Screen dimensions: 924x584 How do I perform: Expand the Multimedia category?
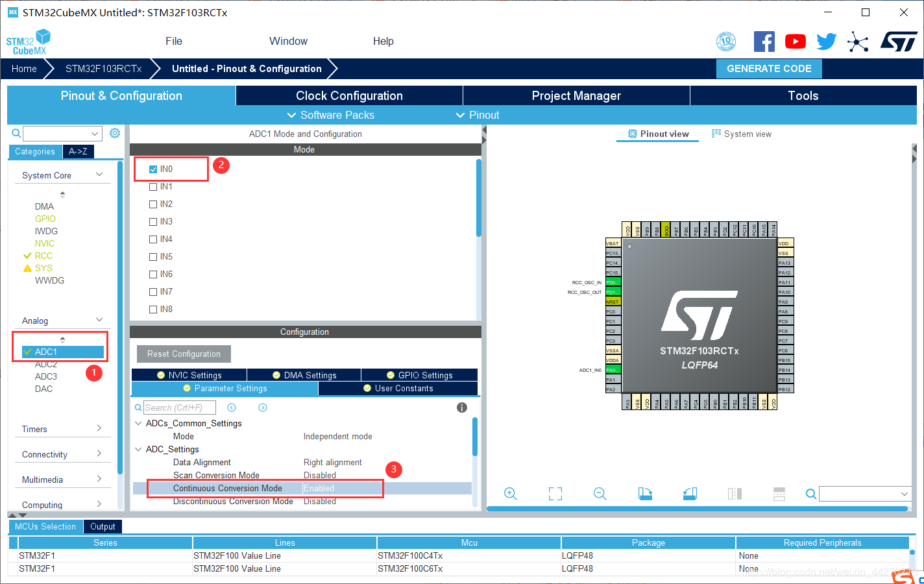pos(99,479)
